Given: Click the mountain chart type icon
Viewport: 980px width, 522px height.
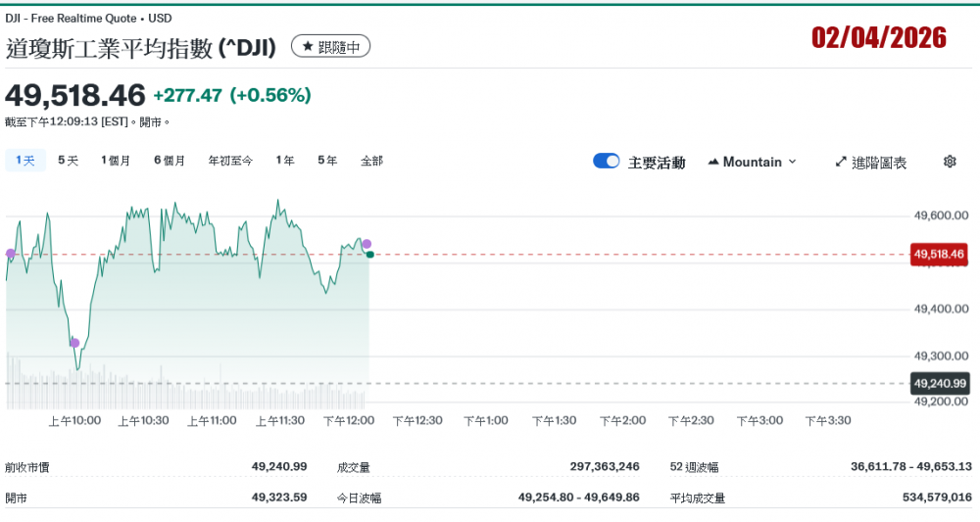Looking at the screenshot, I should [x=712, y=162].
